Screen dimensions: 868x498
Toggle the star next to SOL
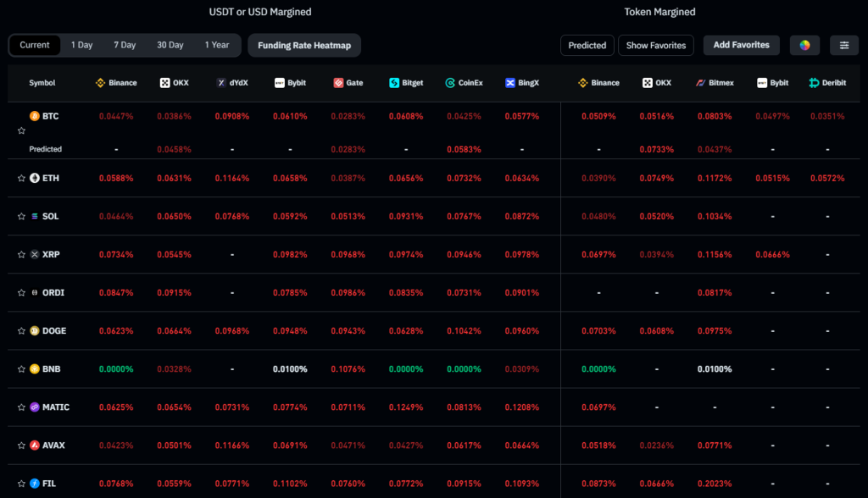point(22,216)
